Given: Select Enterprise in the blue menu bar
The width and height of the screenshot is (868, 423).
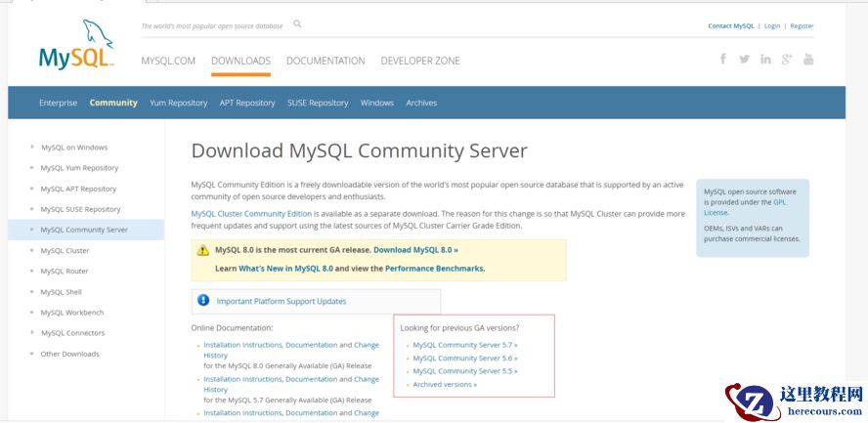Looking at the screenshot, I should (58, 103).
